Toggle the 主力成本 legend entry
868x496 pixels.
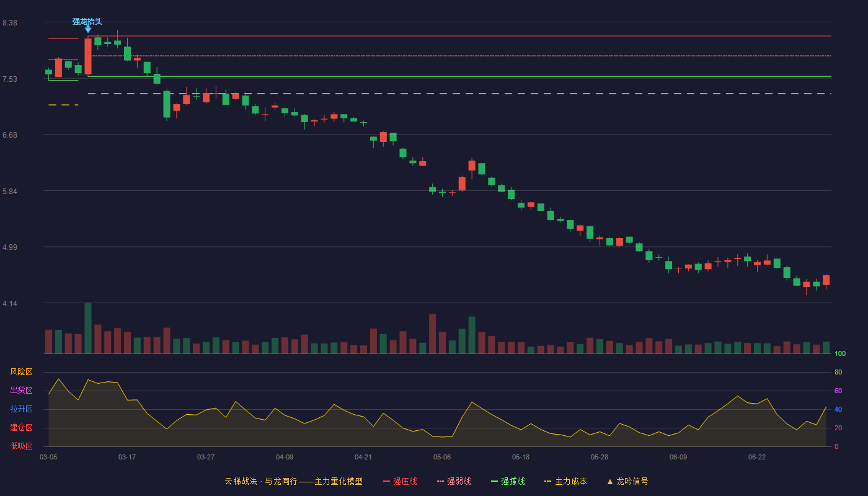click(x=565, y=481)
